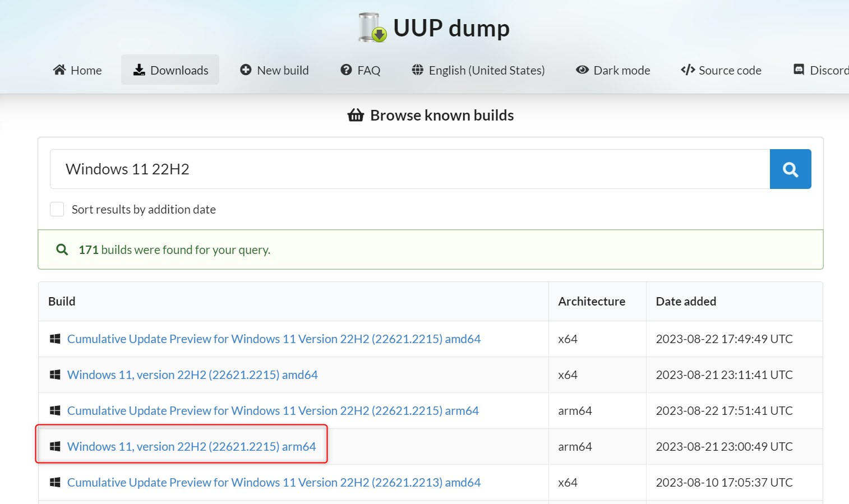
Task: Click the Windows logo beside 22621.2215 amd64 build
Action: click(55, 375)
